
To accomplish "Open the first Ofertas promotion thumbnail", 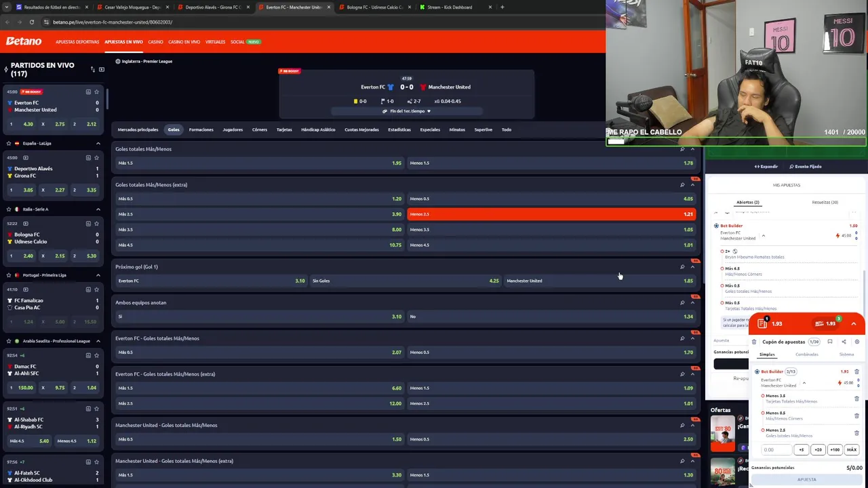I will (722, 434).
